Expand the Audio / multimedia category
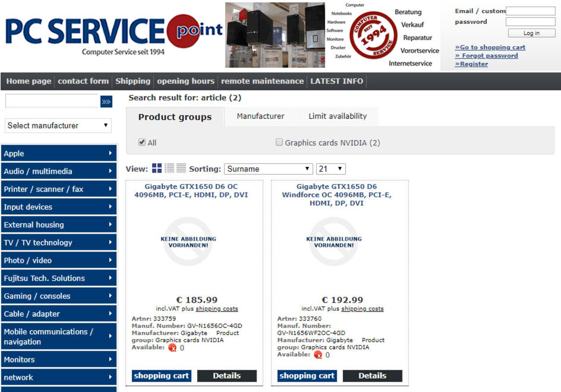561x392 pixels. pyautogui.click(x=58, y=172)
